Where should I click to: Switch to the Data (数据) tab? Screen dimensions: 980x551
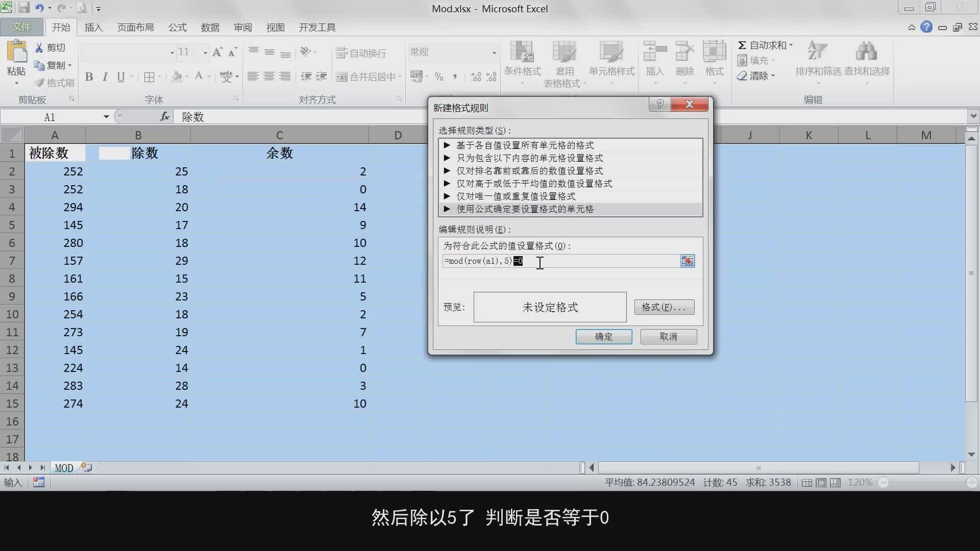(x=210, y=28)
